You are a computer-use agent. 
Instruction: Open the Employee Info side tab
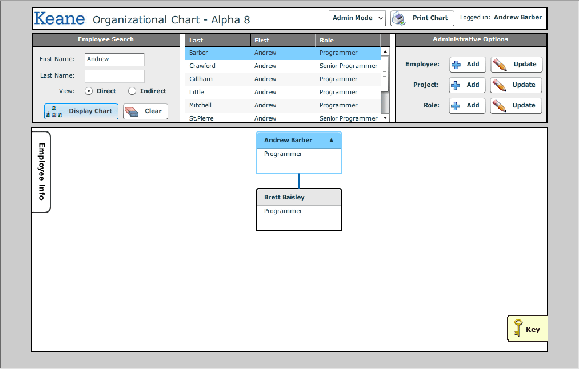pos(41,172)
